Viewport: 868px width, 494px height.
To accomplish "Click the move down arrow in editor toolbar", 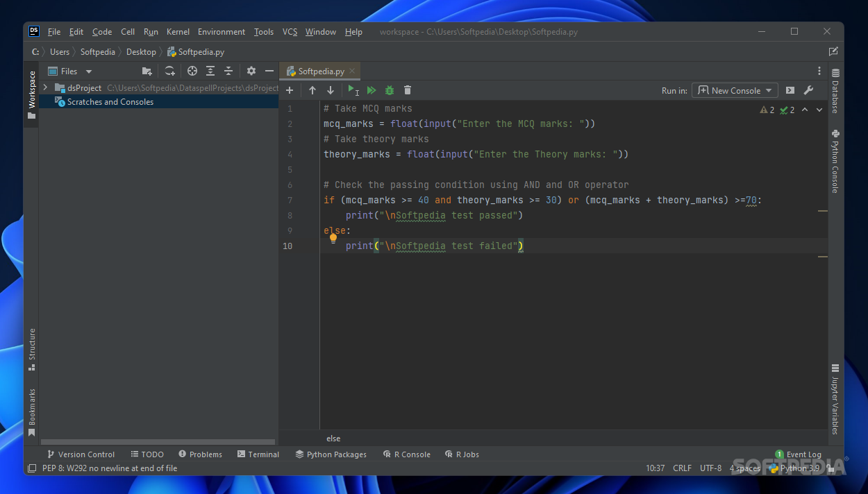I will click(x=331, y=90).
